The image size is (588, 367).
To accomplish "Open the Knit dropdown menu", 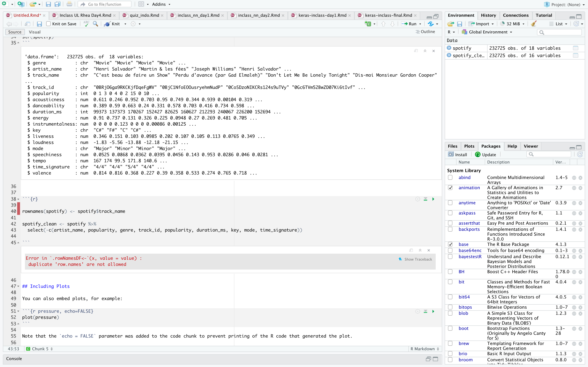I will (x=125, y=24).
